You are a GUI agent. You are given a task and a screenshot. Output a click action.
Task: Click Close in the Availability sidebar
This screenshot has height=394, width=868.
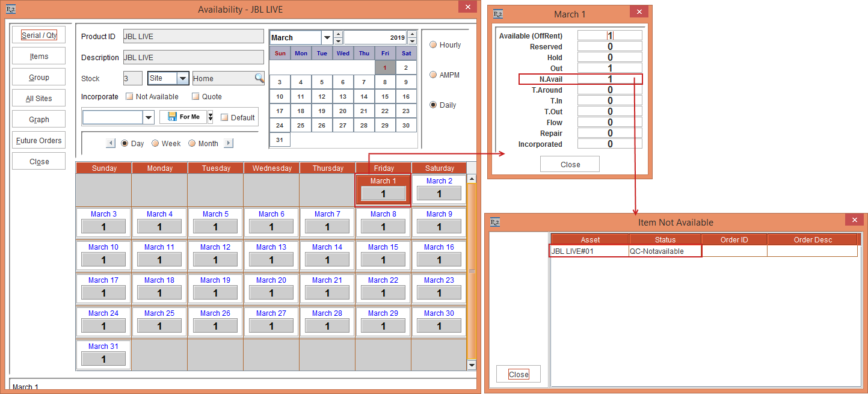coord(39,161)
